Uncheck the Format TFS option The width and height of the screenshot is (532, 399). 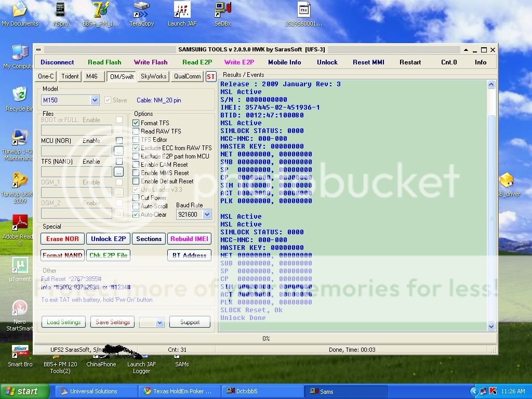[x=136, y=123]
